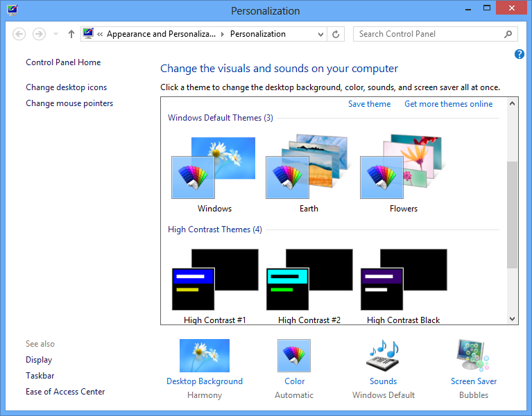Image resolution: width=532 pixels, height=416 pixels.
Task: Select the Windows default theme
Action: (x=214, y=170)
